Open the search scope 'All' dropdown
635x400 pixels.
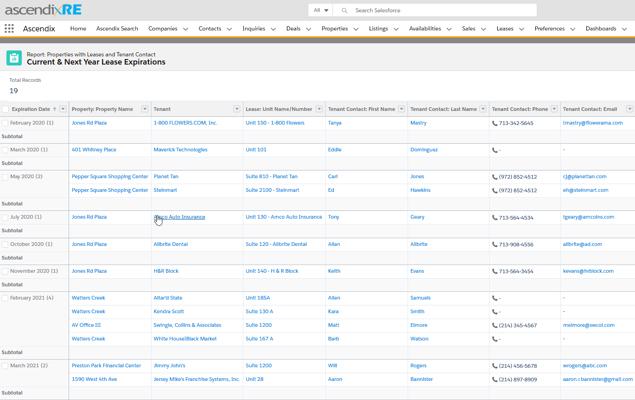tap(321, 10)
